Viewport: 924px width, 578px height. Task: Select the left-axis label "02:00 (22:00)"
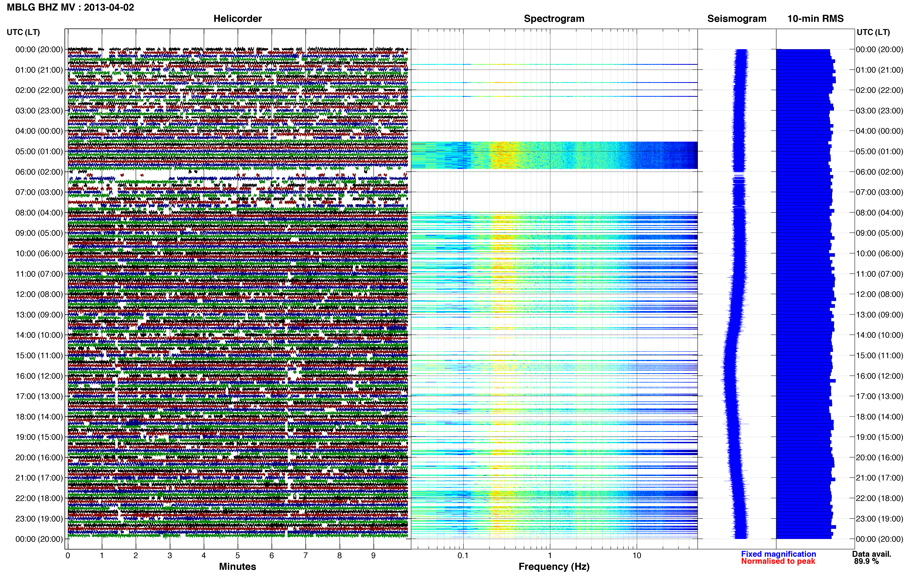point(39,90)
